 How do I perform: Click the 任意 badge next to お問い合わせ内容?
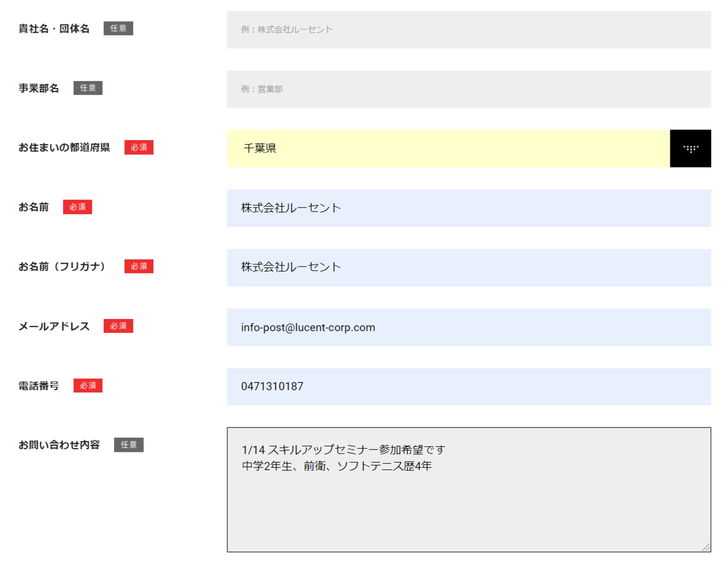click(x=129, y=445)
